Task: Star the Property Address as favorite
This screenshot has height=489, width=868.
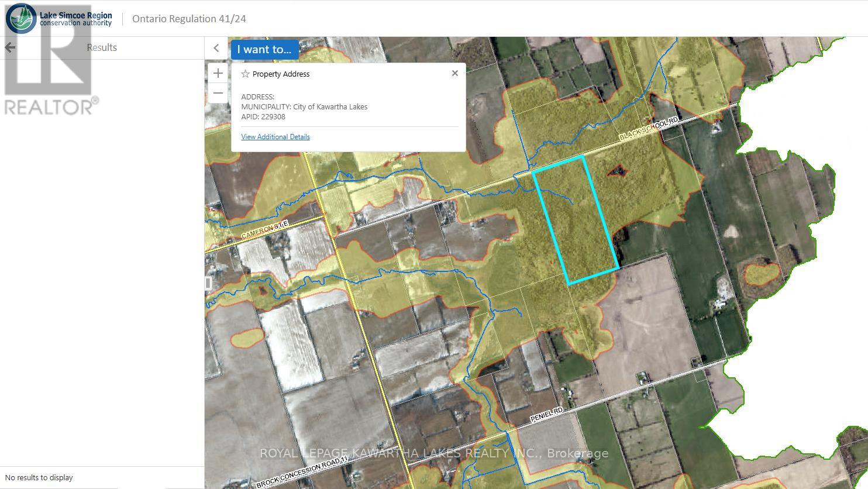Action: pos(246,74)
